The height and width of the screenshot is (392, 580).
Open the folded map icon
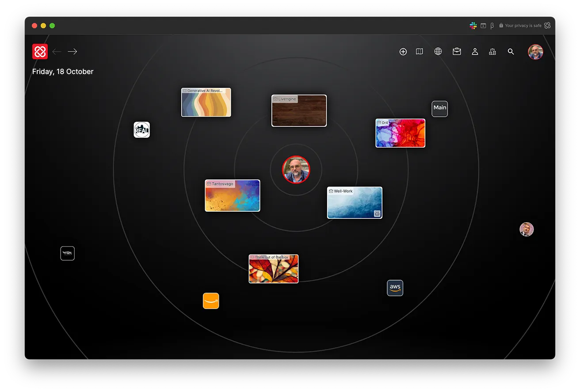[x=420, y=52]
